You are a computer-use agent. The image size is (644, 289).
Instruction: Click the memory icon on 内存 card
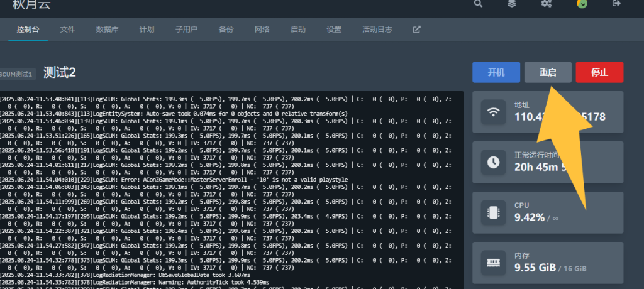(494, 263)
